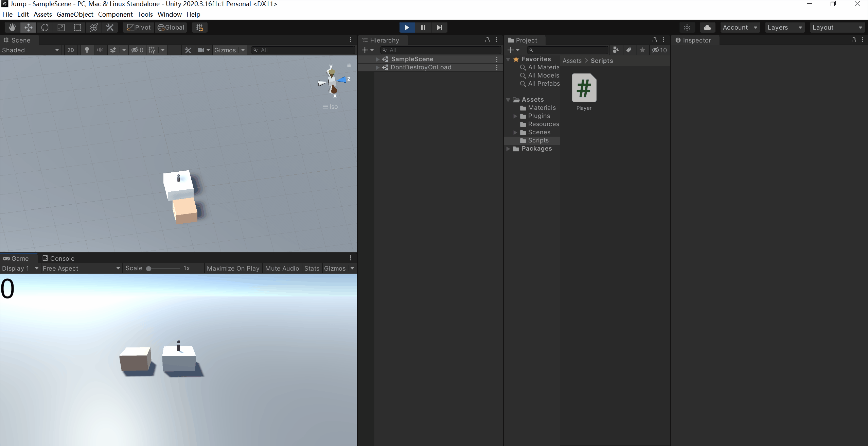Select the Rotate tool
This screenshot has width=868, height=446.
click(x=45, y=28)
